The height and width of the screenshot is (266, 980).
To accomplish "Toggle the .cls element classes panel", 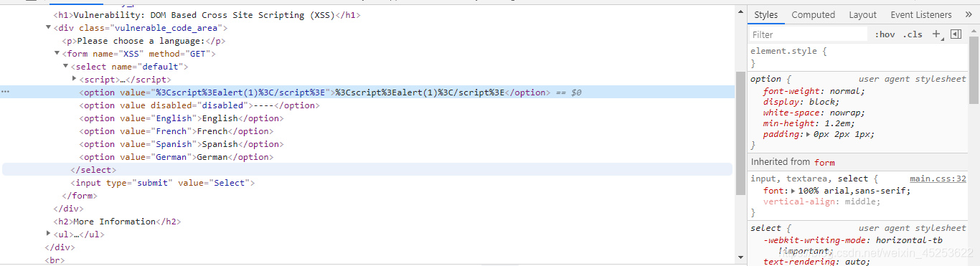I will click(x=913, y=34).
